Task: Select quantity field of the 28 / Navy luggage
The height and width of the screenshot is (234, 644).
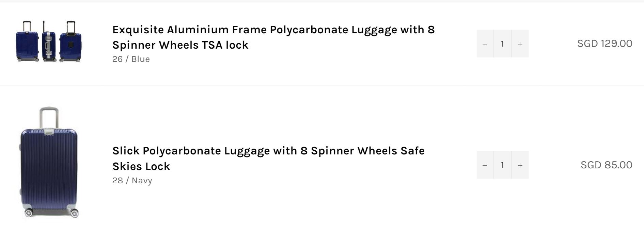Action: [502, 165]
